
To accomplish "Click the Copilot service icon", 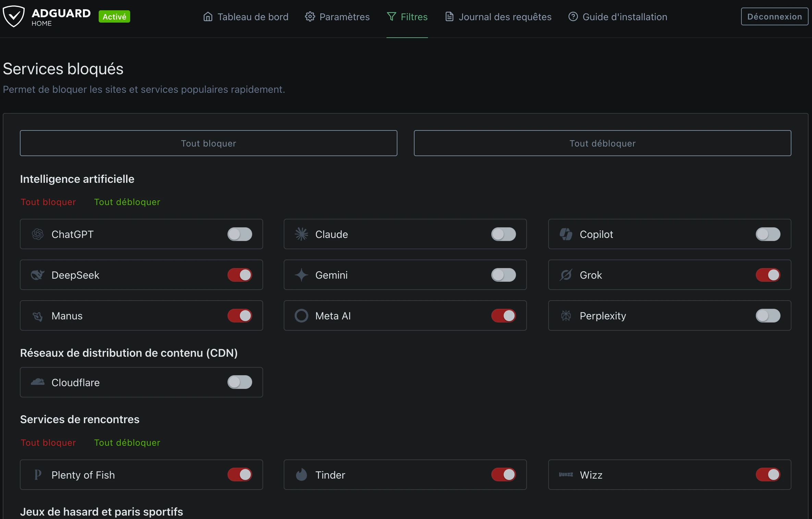I will click(x=566, y=234).
